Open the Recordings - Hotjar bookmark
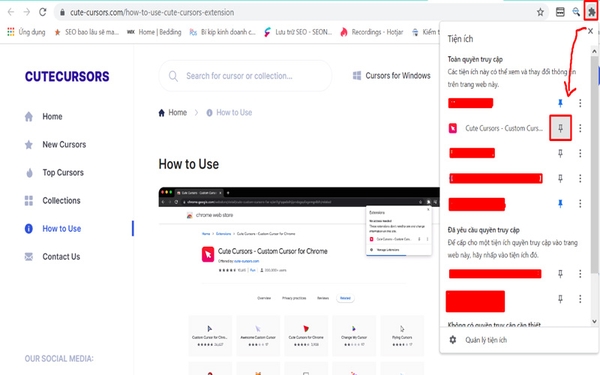The height and width of the screenshot is (375, 600). [x=372, y=32]
